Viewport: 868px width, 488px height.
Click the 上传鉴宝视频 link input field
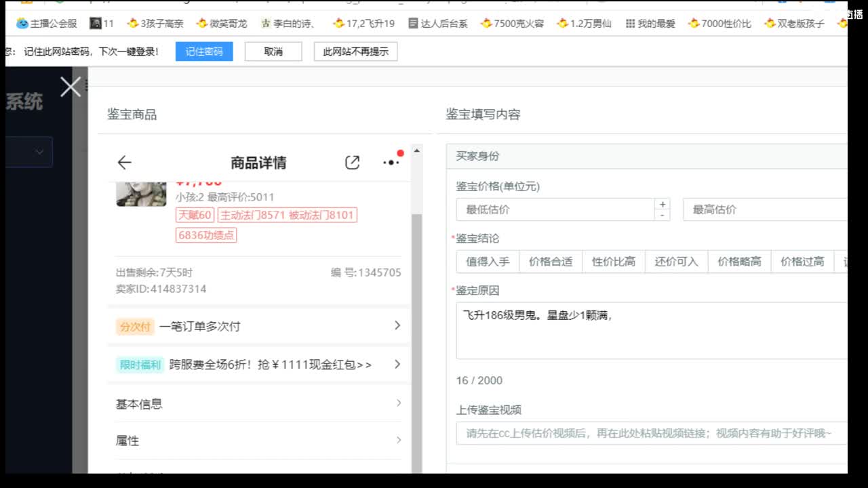coord(652,433)
